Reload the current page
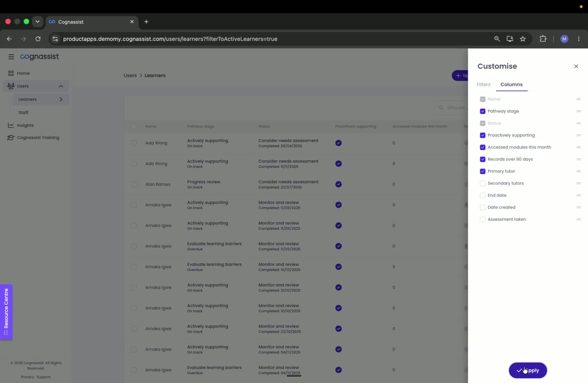This screenshot has width=588, height=383. [x=38, y=39]
